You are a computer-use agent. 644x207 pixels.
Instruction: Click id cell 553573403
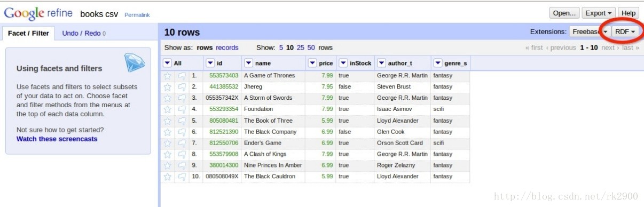224,76
